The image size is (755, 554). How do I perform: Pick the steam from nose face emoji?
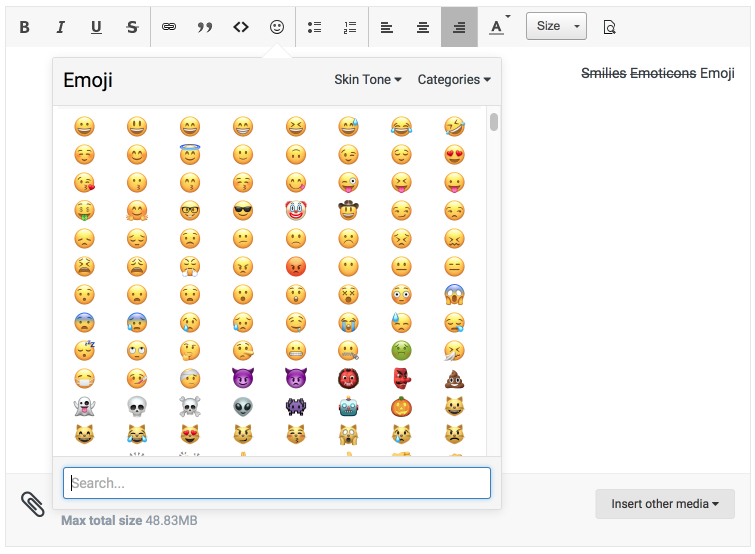(x=190, y=266)
